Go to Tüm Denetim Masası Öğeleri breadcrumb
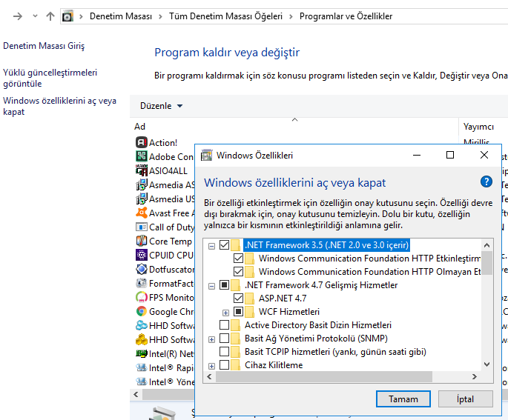The height and width of the screenshot is (420, 508). tap(225, 16)
